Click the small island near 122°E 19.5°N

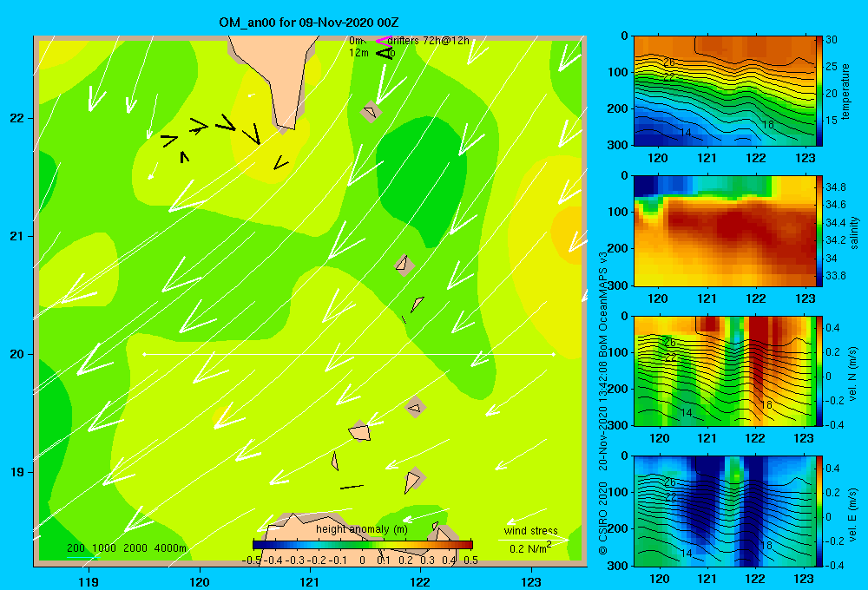415,408
